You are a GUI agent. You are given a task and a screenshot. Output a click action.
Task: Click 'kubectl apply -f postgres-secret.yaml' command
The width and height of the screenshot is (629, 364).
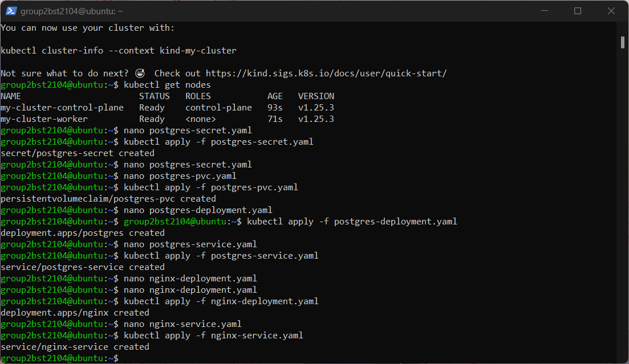click(x=218, y=142)
